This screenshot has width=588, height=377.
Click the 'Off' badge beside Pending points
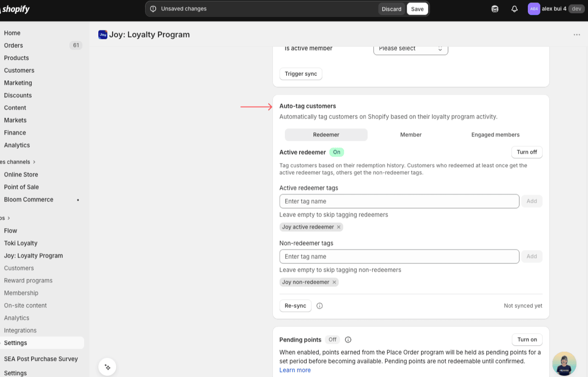(333, 340)
